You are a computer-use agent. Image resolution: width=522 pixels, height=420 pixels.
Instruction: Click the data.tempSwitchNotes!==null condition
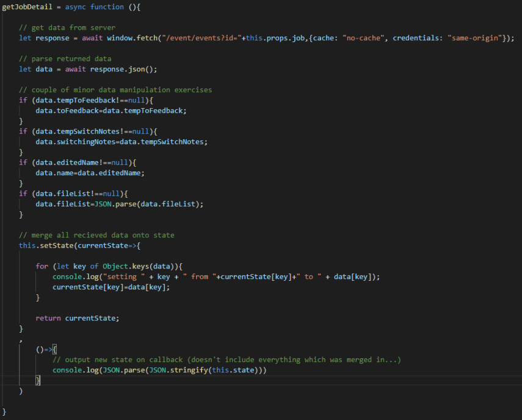pos(92,131)
